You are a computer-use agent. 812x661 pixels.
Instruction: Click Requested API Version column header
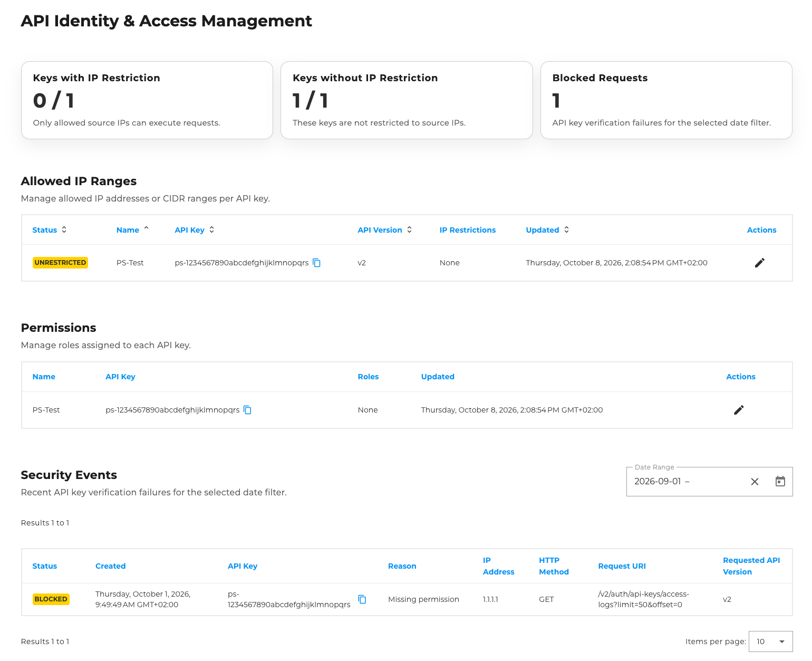tap(751, 566)
